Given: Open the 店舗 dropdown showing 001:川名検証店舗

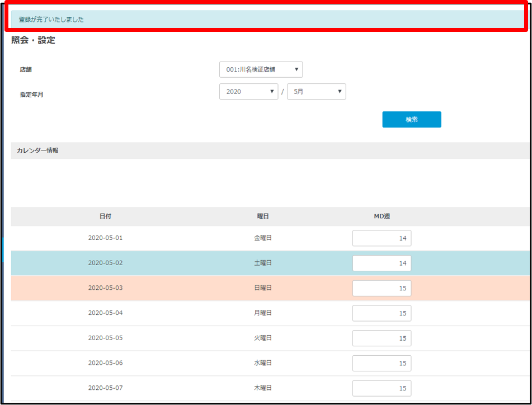Looking at the screenshot, I should [261, 69].
